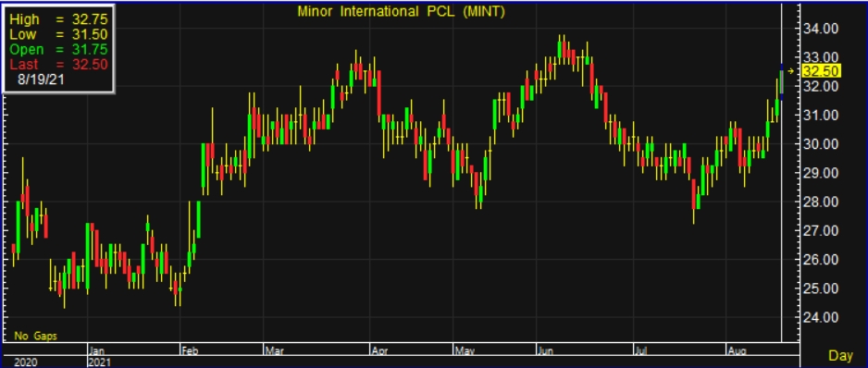Click the 2021 year label
Screen dimensions: 868x368
100,362
